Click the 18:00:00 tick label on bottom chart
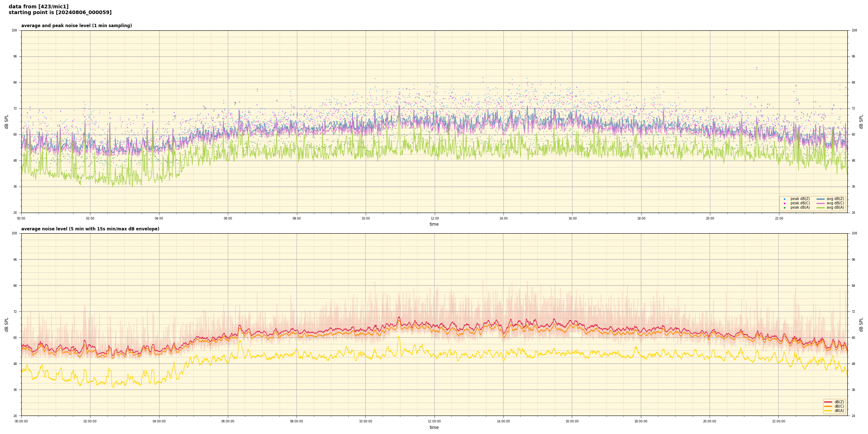The height and width of the screenshot is (434, 868). (641, 421)
